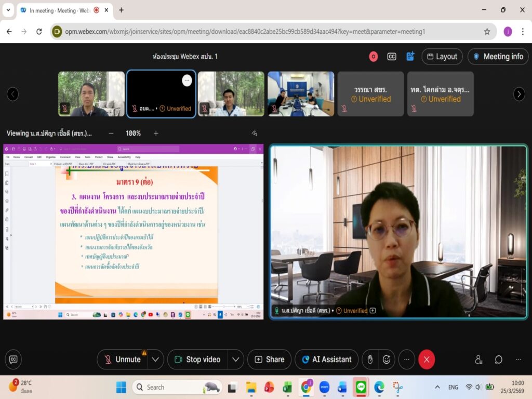Click the camera permission icon in the address bar
The width and height of the screenshot is (532, 399).
pos(57,32)
